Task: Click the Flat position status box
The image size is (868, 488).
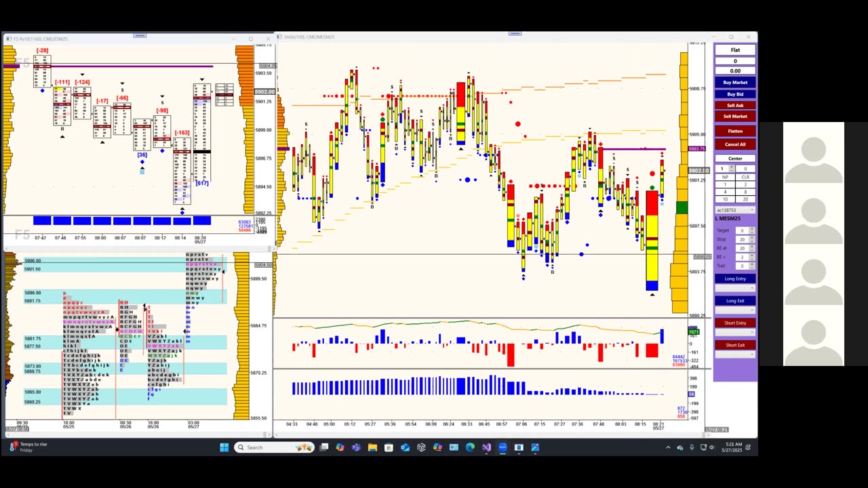Action: click(x=735, y=50)
